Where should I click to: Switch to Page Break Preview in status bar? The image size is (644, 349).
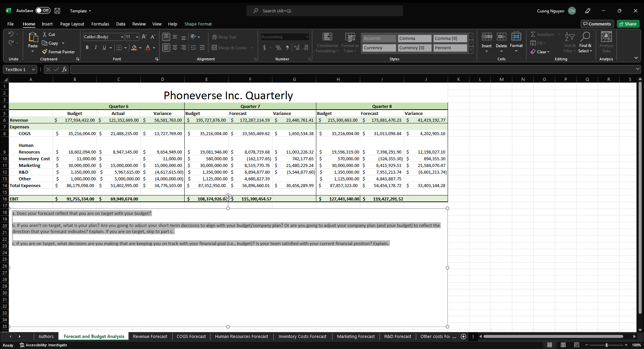pos(576,345)
